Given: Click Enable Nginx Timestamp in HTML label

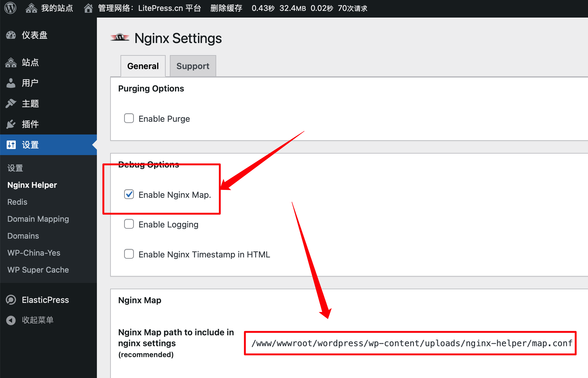Looking at the screenshot, I should [x=204, y=254].
